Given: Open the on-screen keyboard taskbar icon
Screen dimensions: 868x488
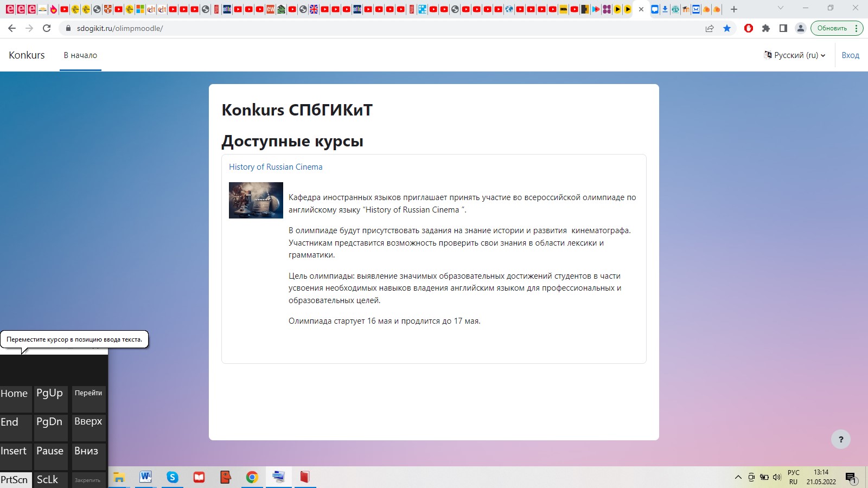Looking at the screenshot, I should [x=279, y=477].
